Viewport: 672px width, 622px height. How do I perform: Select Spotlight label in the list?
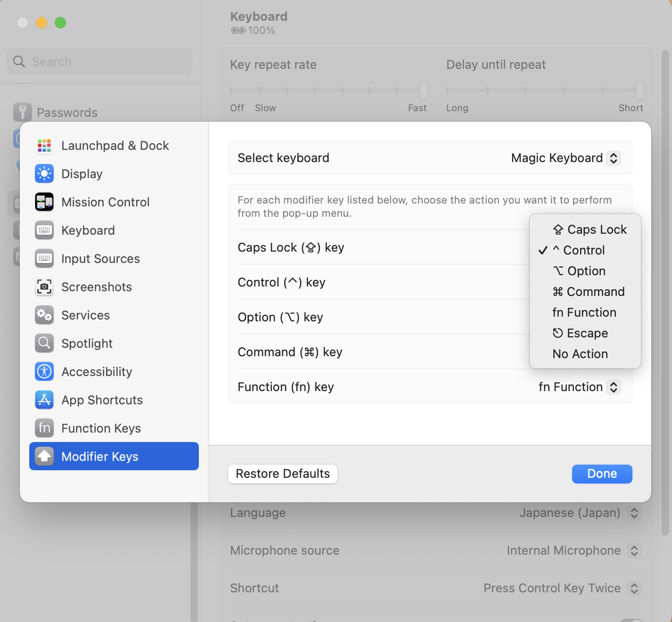(87, 344)
